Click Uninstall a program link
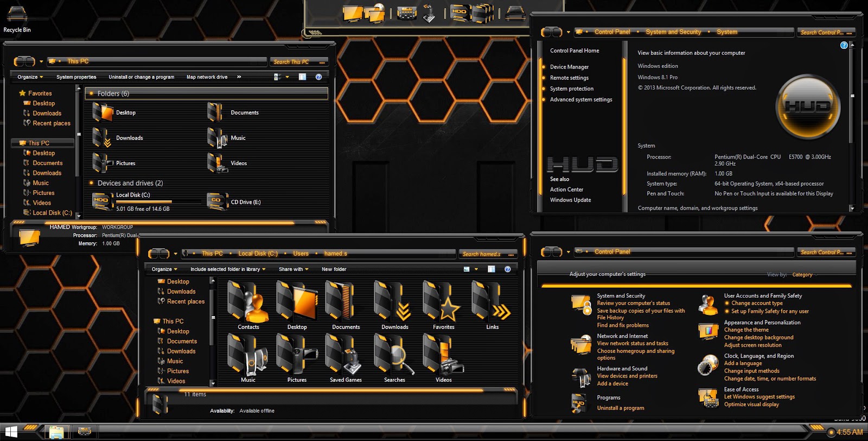 pos(621,408)
